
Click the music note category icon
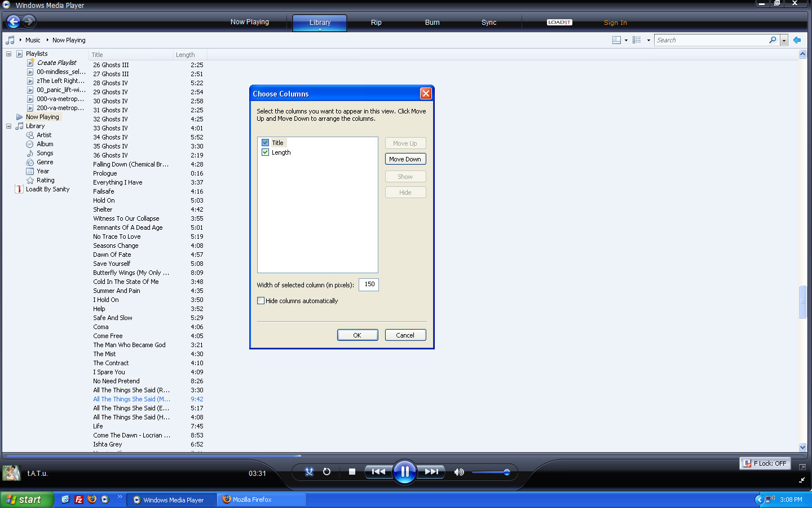click(10, 40)
